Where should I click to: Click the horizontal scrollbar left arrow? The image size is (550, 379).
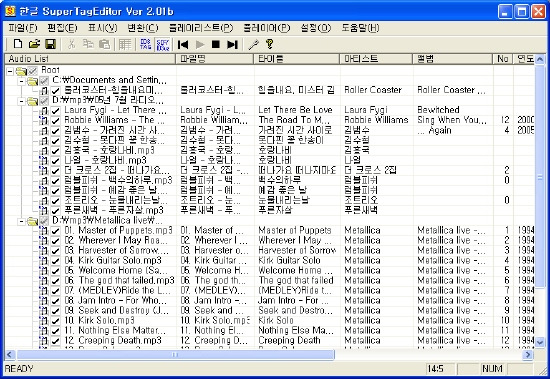click(x=10, y=355)
